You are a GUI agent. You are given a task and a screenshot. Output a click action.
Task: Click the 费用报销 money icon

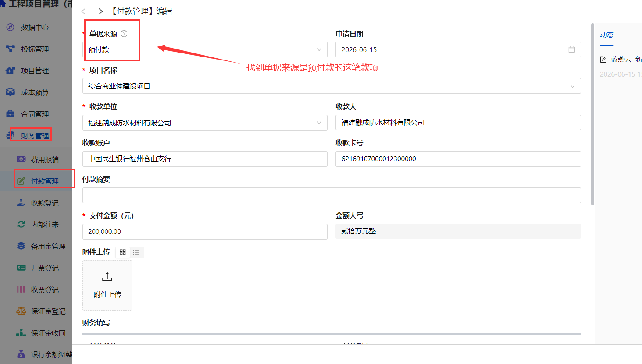pos(21,159)
